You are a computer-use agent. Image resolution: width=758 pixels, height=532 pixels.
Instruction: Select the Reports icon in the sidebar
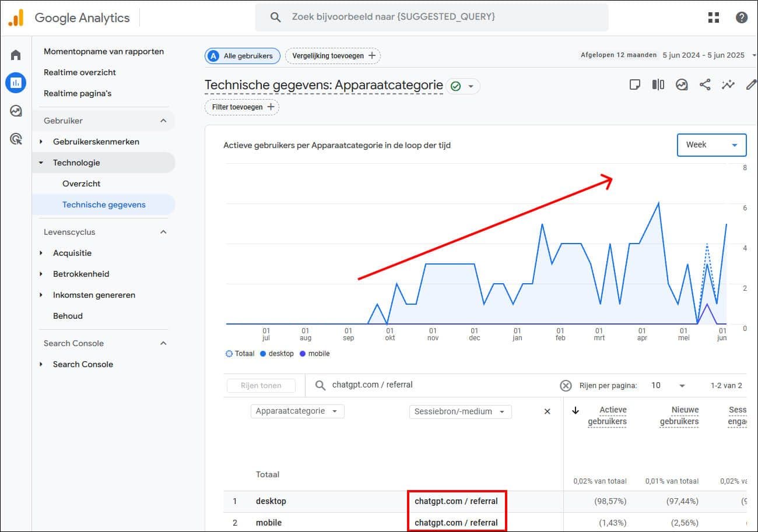(x=16, y=82)
